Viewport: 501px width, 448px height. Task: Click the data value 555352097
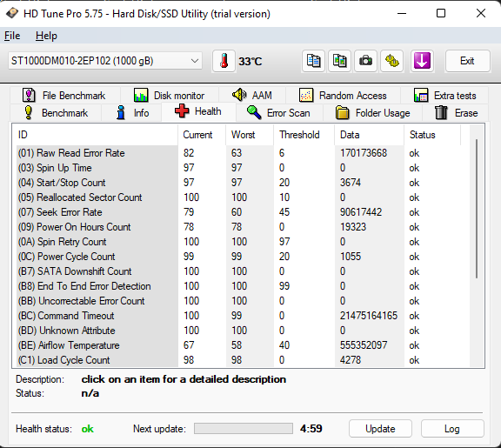click(x=364, y=345)
